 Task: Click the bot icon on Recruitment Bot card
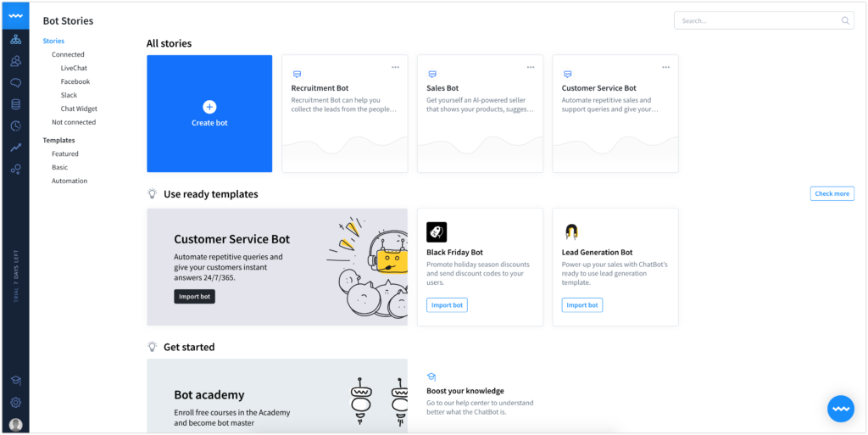pos(297,74)
